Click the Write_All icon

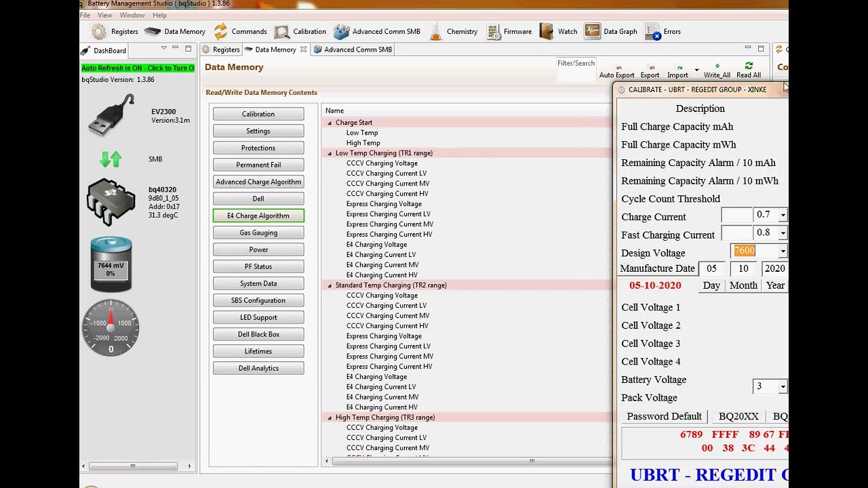[x=717, y=66]
